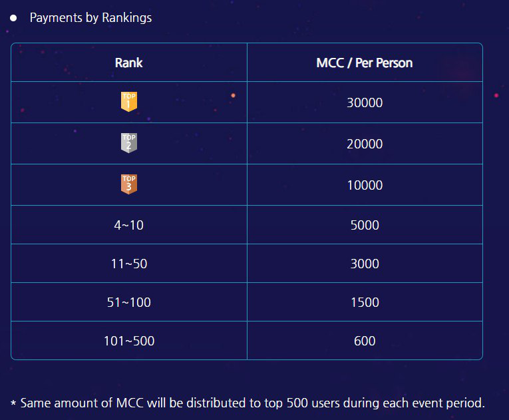509x420 pixels.
Task: Click the asterisk before the footnote
Action: 13,403
